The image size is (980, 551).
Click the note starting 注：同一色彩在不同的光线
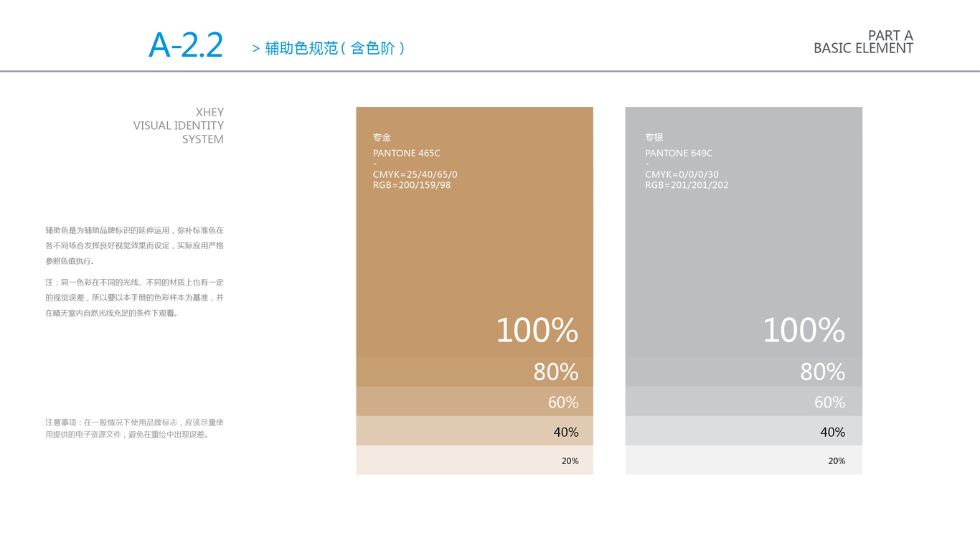(x=134, y=298)
